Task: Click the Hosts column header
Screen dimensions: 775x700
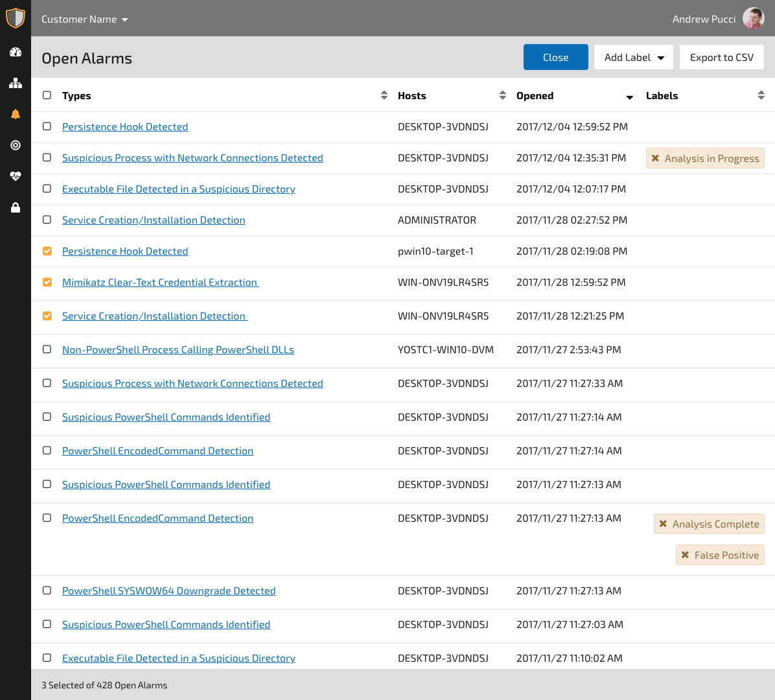Action: 411,95
